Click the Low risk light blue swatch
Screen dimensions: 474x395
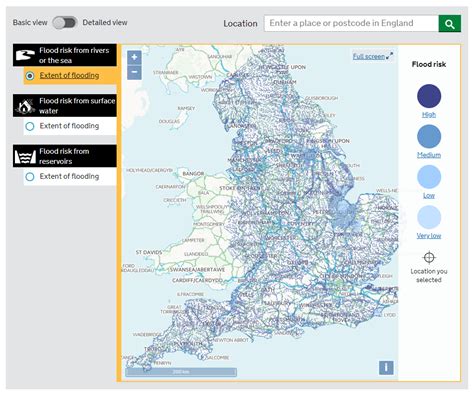429,177
